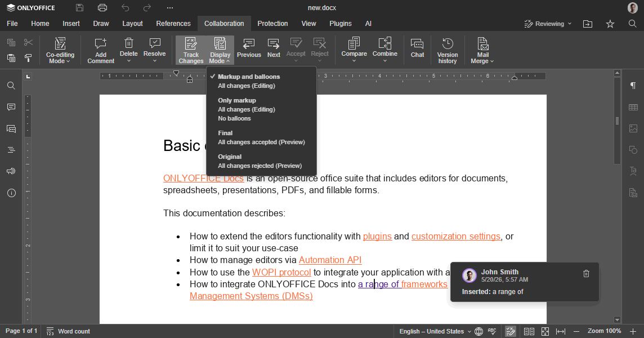Switch to the Insert tab

(x=71, y=24)
